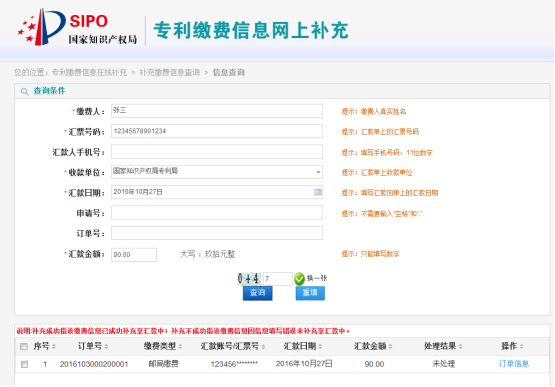Open the 收款单位 combo box

point(217,172)
